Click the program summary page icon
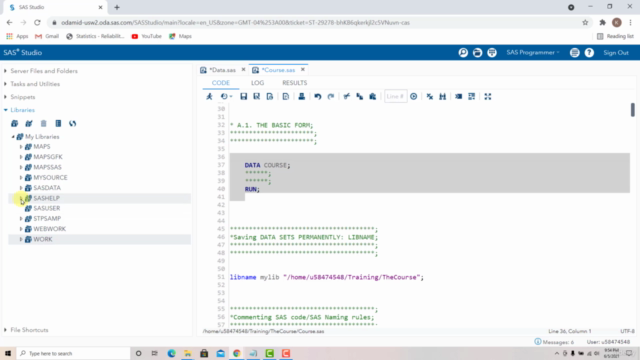Viewport: 640px width, 360px height. point(286,97)
